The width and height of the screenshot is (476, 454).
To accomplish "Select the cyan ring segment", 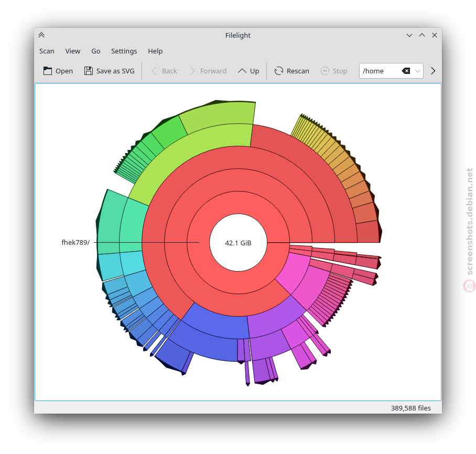I will [133, 263].
